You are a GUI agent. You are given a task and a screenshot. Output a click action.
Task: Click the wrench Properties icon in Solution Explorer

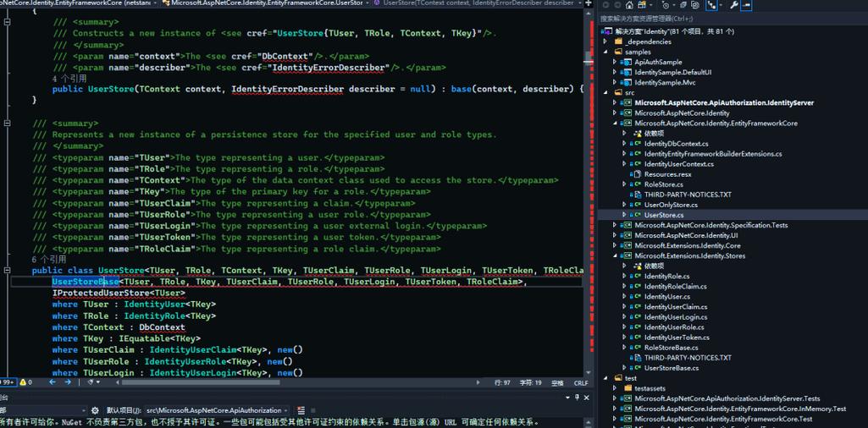point(734,5)
